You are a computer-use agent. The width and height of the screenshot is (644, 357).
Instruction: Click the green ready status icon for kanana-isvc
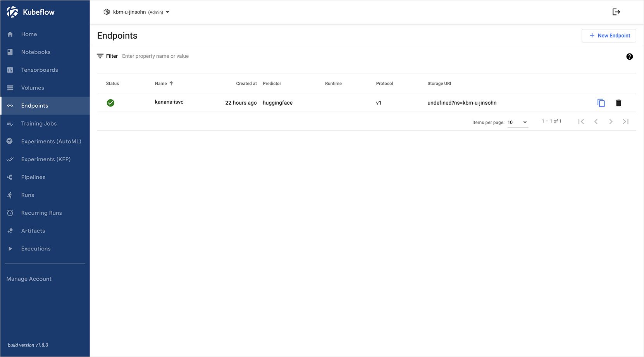(110, 103)
